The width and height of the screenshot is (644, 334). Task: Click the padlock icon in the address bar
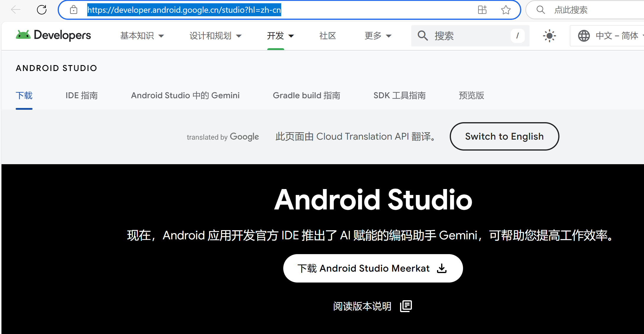[x=73, y=9]
